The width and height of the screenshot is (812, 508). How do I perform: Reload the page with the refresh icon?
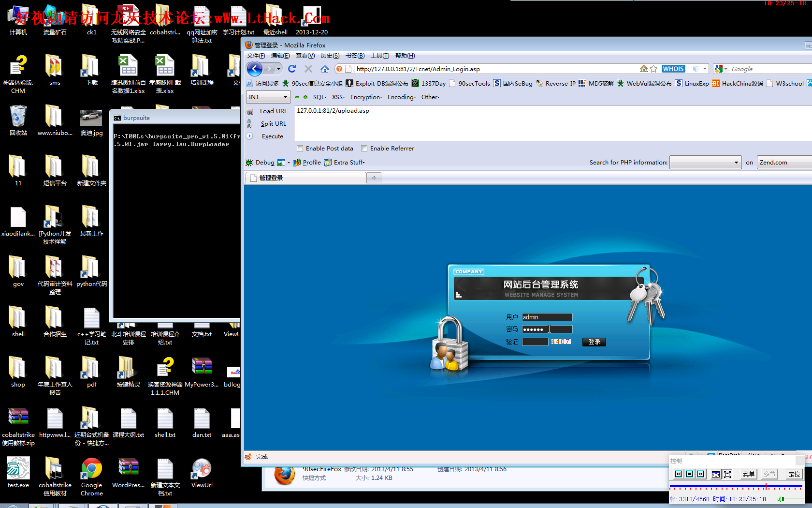pos(292,69)
